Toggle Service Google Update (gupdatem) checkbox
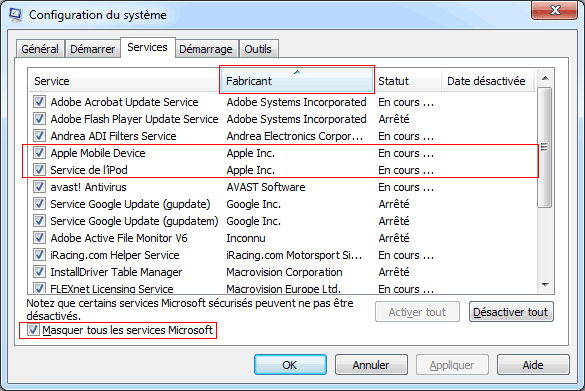Image resolution: width=585 pixels, height=391 pixels. (x=39, y=220)
